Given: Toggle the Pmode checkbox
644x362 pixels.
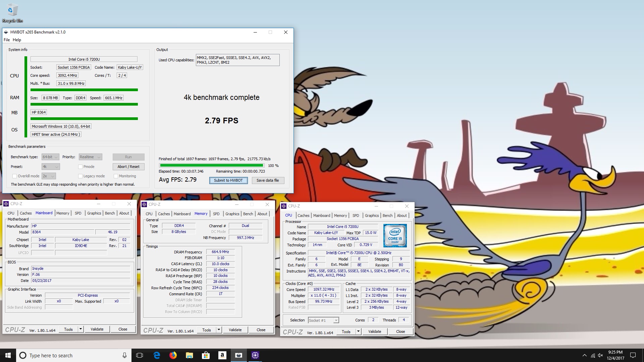Looking at the screenshot, I should 80,167.
